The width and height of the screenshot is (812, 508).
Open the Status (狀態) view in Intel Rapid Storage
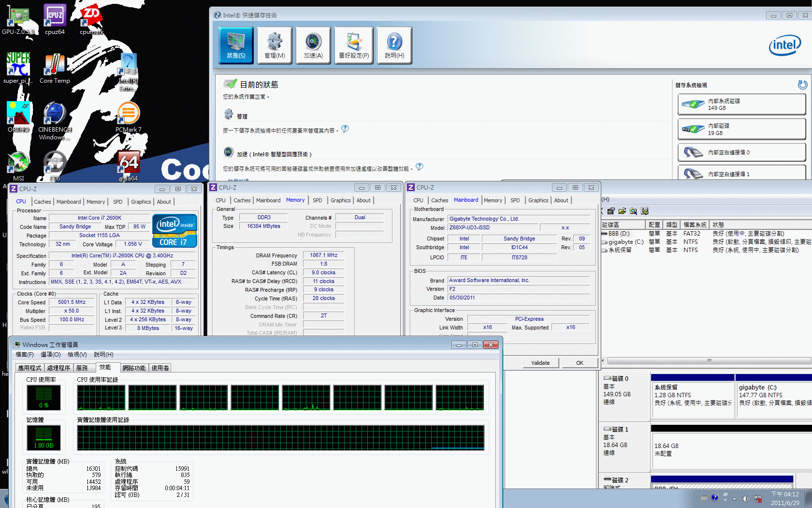click(236, 45)
